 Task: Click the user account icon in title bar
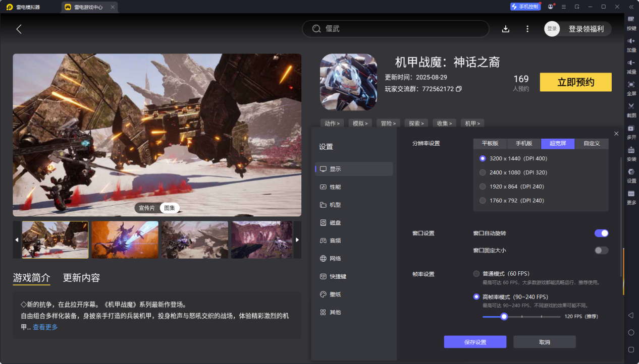(x=551, y=7)
